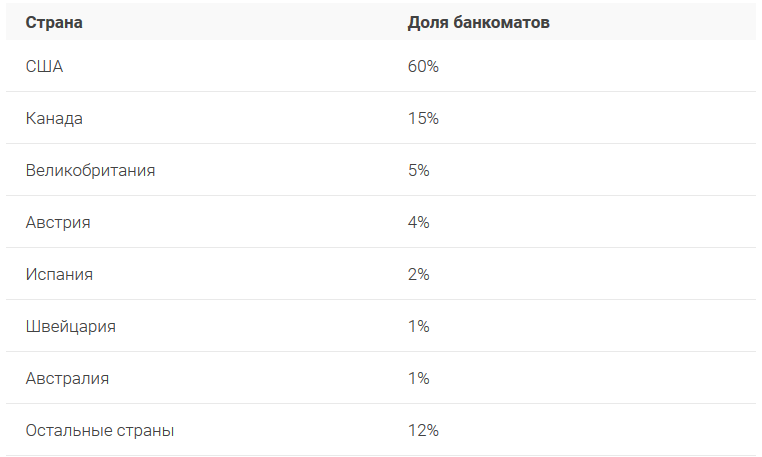Click the word страны in last row

(x=144, y=430)
